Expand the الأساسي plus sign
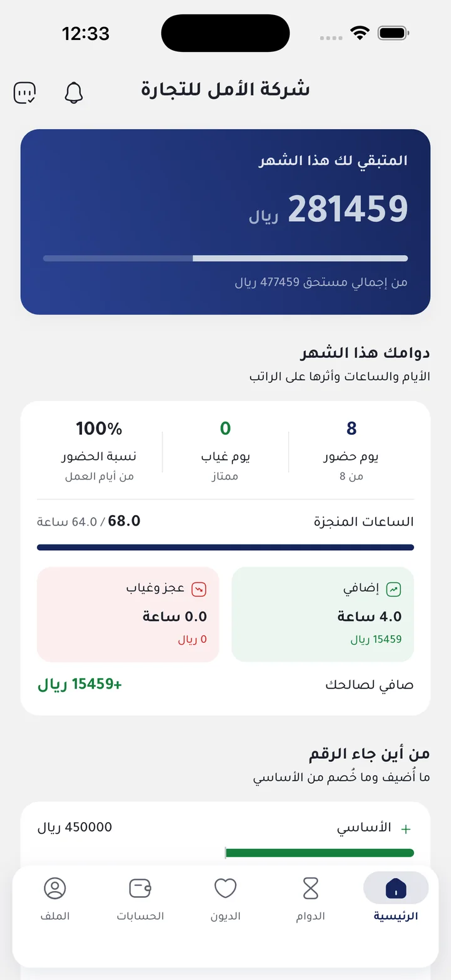This screenshot has width=451, height=980. tap(406, 829)
